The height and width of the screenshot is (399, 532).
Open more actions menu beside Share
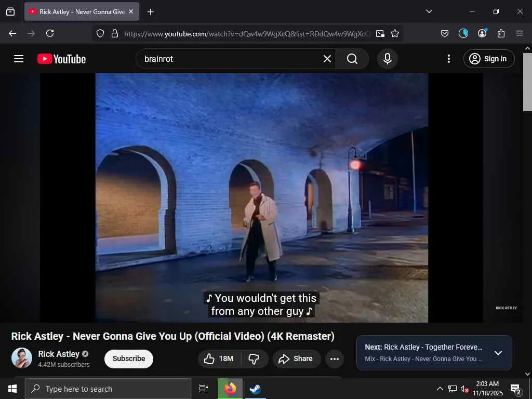click(x=335, y=359)
